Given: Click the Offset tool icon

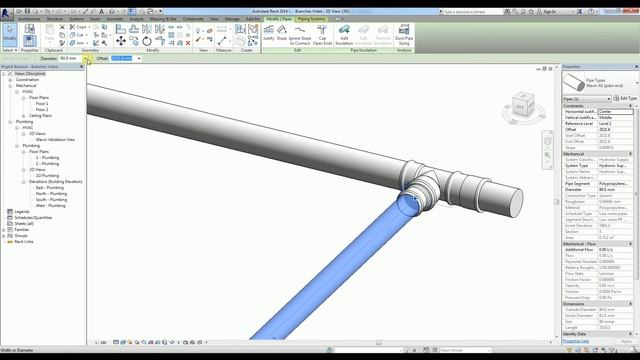Looking at the screenshot, I should coord(134,29).
